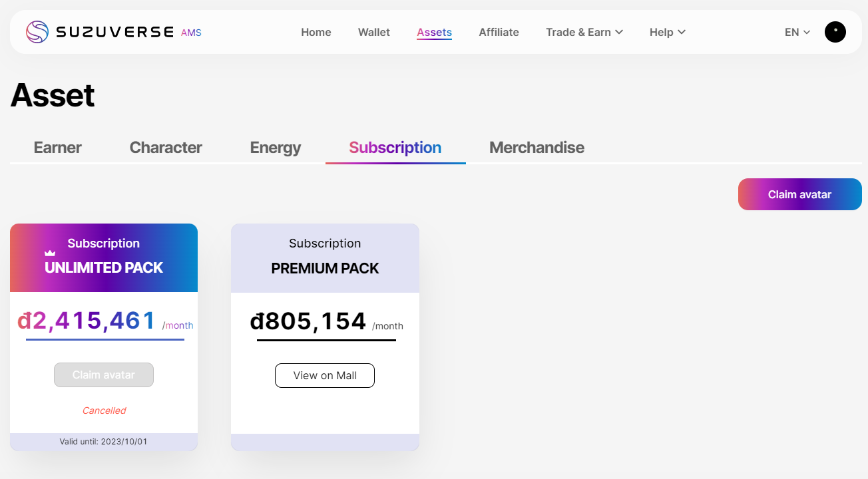The image size is (868, 479).
Task: Open the profile avatar icon
Action: (x=835, y=32)
